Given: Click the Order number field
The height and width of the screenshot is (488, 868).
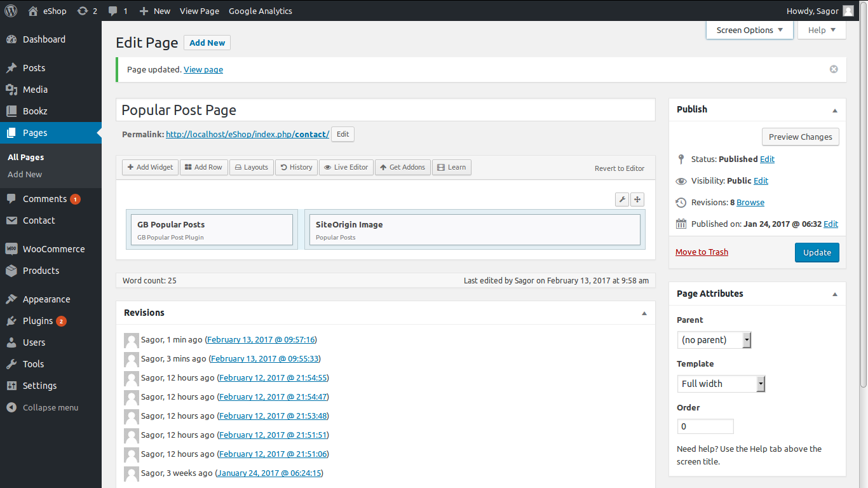Looking at the screenshot, I should [x=705, y=426].
